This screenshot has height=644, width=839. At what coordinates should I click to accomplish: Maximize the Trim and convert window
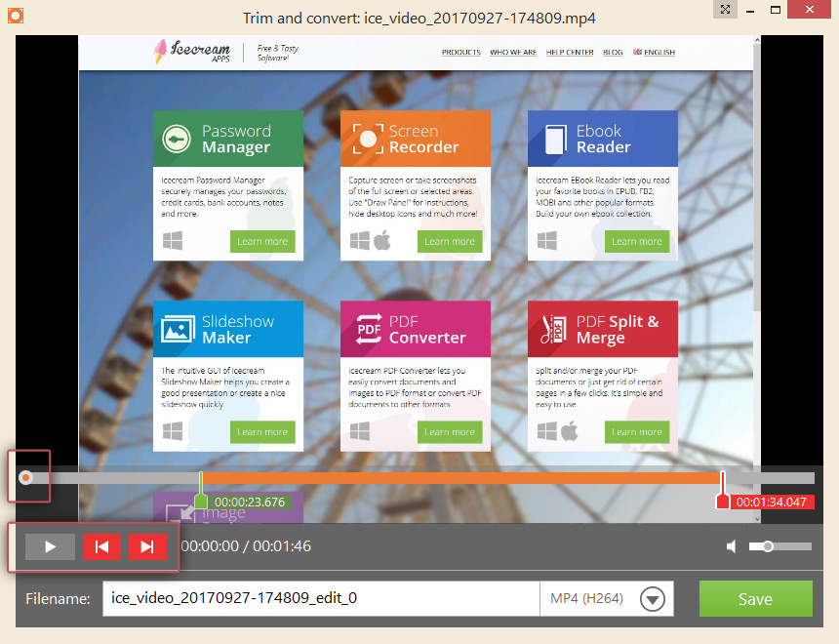pyautogui.click(x=776, y=10)
